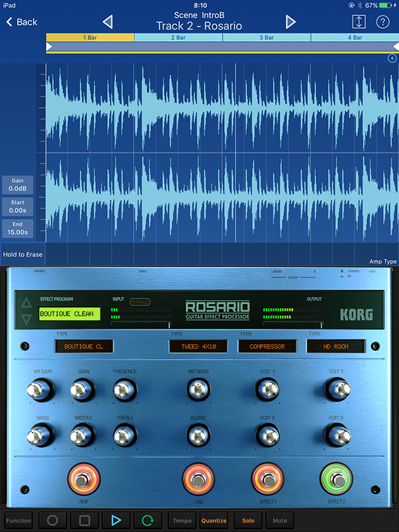Screen dimensions: 399x532
Task: Switch to next track with right arrow
Action: [291, 22]
